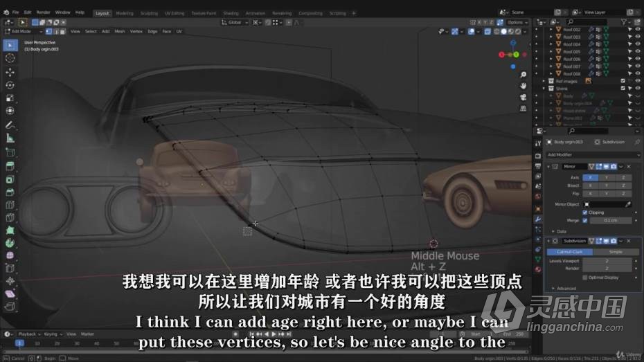The height and width of the screenshot is (362, 644).
Task: Switch perspective/orthographic with the grid icon
Action: pyautogui.click(x=524, y=109)
